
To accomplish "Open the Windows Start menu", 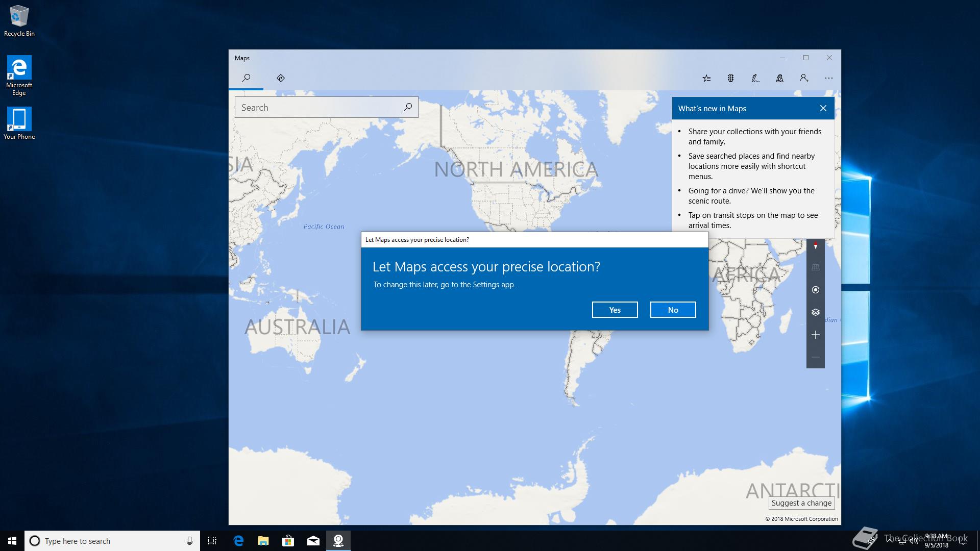I will click(12, 541).
